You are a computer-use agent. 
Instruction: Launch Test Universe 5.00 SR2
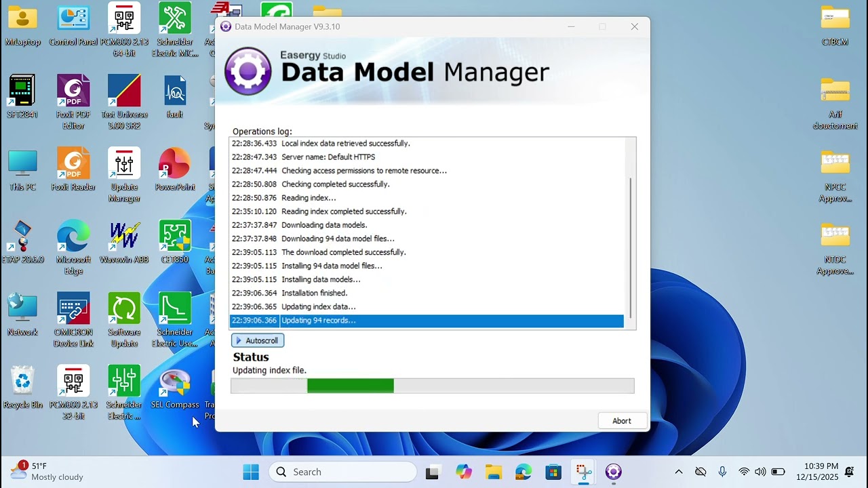coord(124,103)
